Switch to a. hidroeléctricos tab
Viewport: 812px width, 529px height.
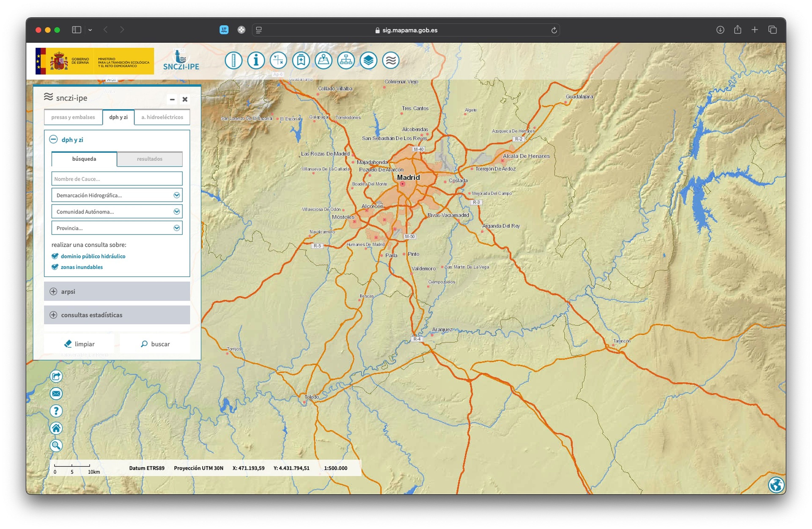(162, 117)
